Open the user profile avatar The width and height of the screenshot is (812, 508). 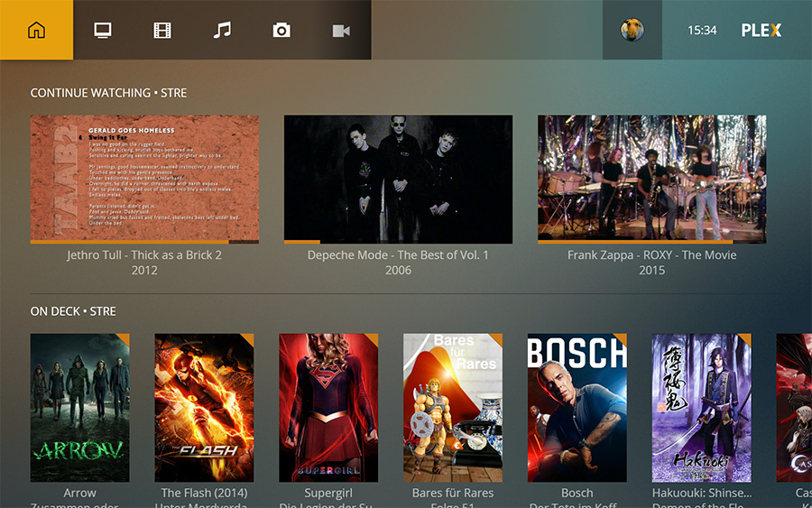632,30
